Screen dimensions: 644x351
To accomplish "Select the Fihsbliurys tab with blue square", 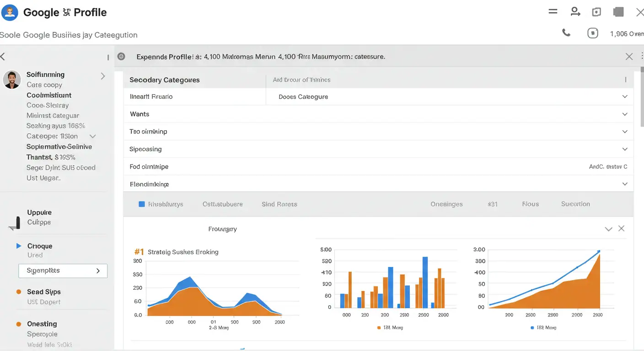I will pos(161,204).
